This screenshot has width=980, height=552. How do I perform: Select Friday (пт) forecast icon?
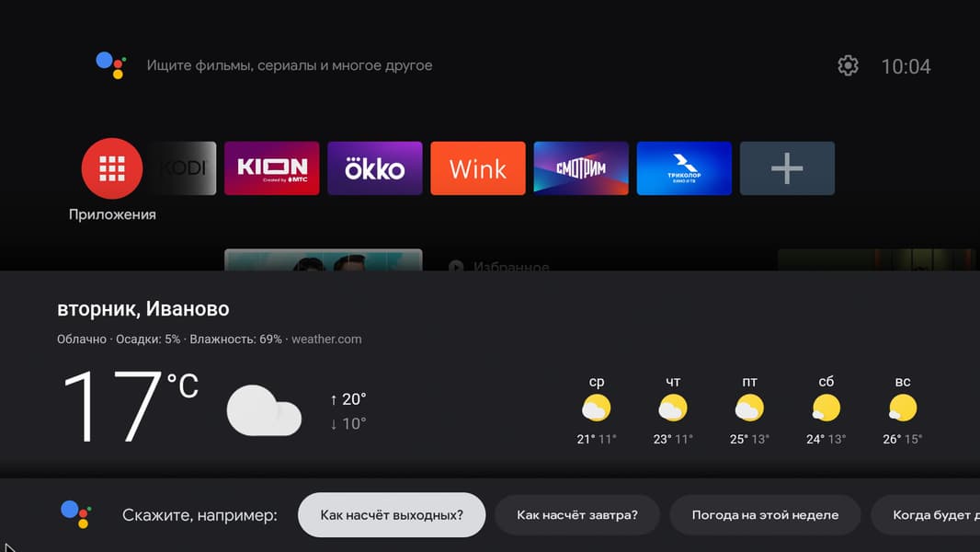749,408
